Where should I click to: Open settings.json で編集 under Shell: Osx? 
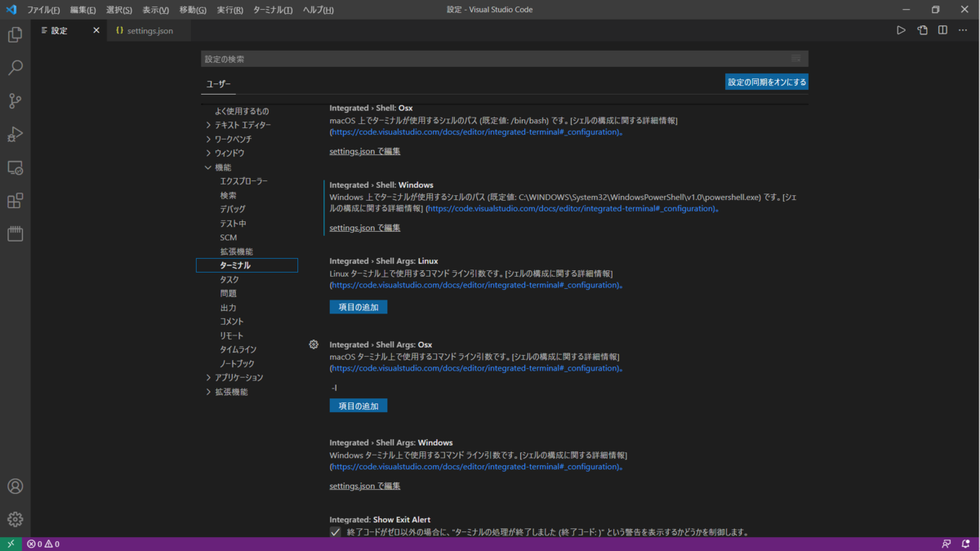tap(365, 151)
